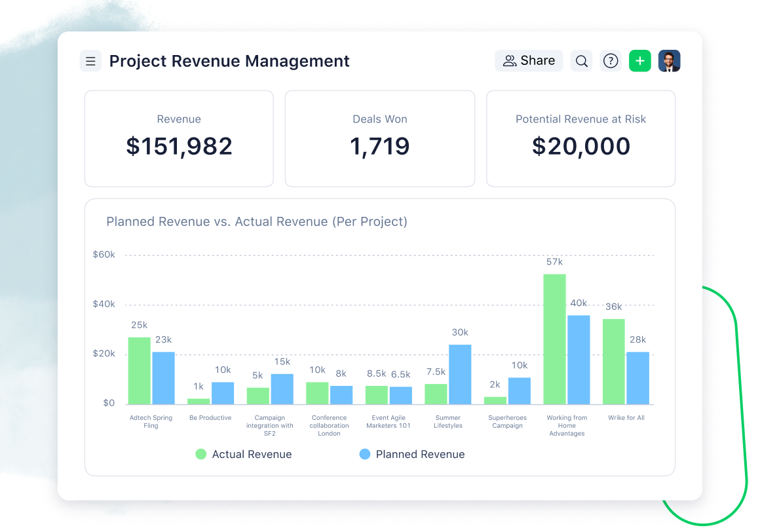Click Working from Home Advantages 57k bar

point(554,339)
